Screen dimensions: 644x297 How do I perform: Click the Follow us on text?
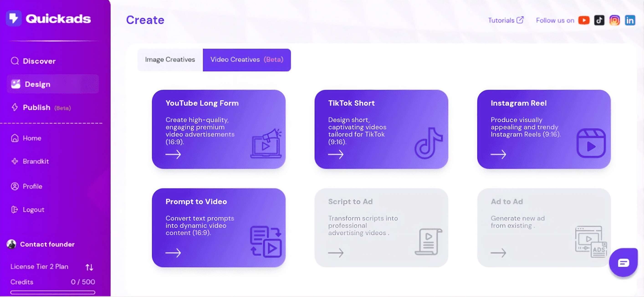[x=555, y=20]
